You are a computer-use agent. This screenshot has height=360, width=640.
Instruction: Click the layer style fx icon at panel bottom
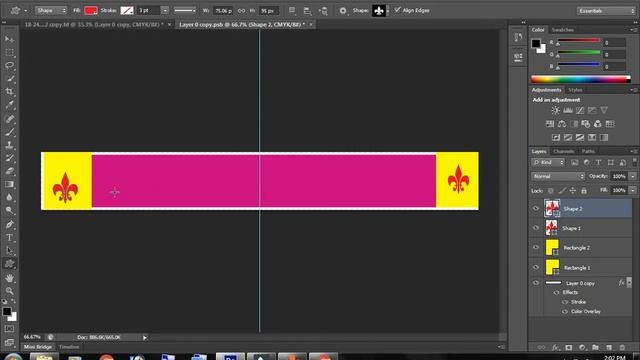[555, 347]
